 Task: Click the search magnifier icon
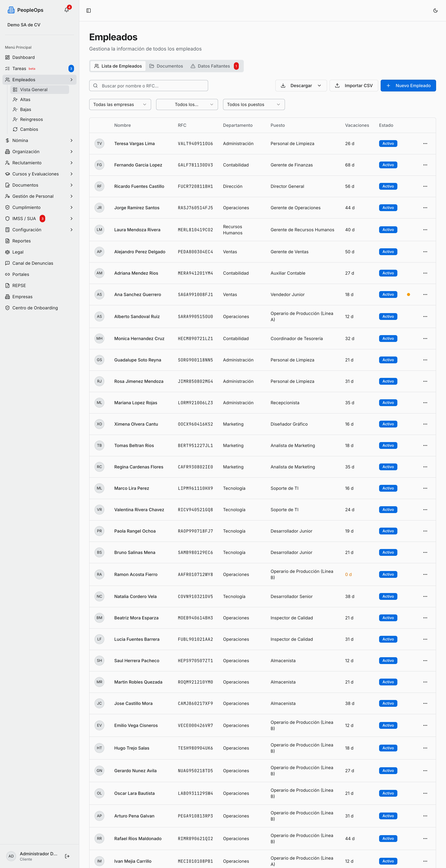[x=96, y=86]
